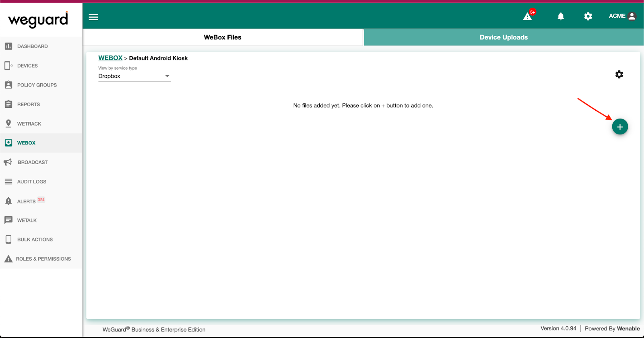Open Bulk Actions section
The height and width of the screenshot is (338, 644).
[x=35, y=239]
